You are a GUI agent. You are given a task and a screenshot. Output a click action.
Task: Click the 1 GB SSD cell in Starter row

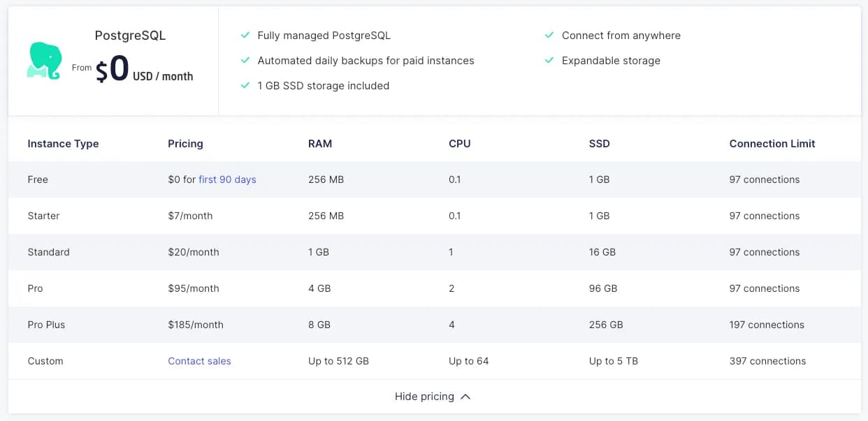(x=600, y=216)
